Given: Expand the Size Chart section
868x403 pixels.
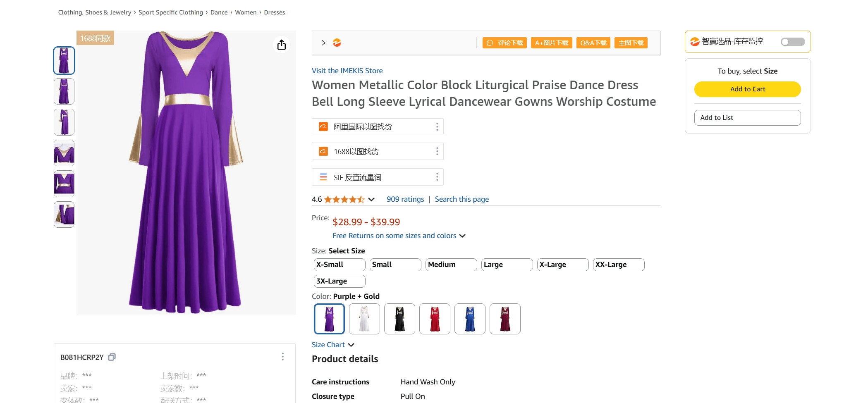Looking at the screenshot, I should [x=333, y=345].
